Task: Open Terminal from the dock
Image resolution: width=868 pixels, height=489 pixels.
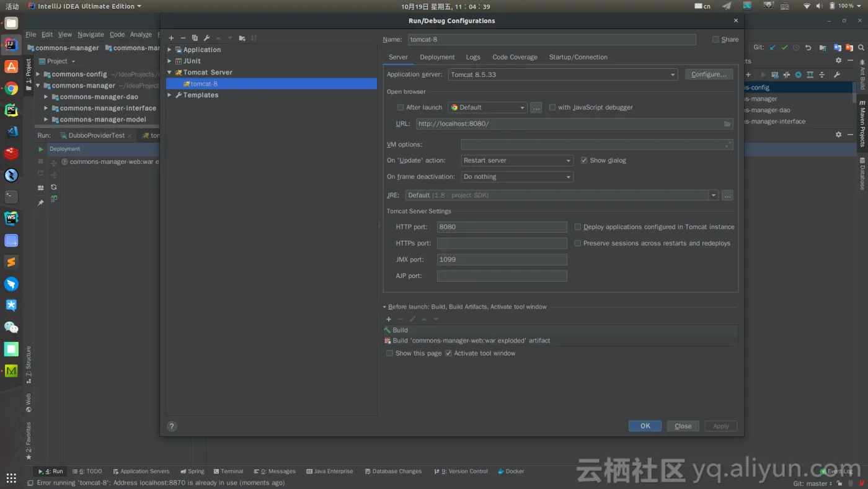Action: [x=11, y=197]
